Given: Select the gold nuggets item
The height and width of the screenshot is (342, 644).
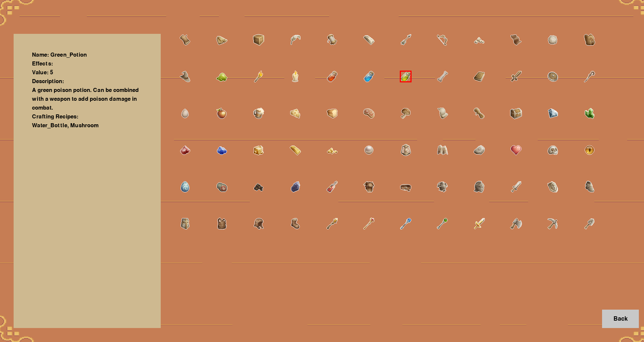Looking at the screenshot, I should click(332, 150).
